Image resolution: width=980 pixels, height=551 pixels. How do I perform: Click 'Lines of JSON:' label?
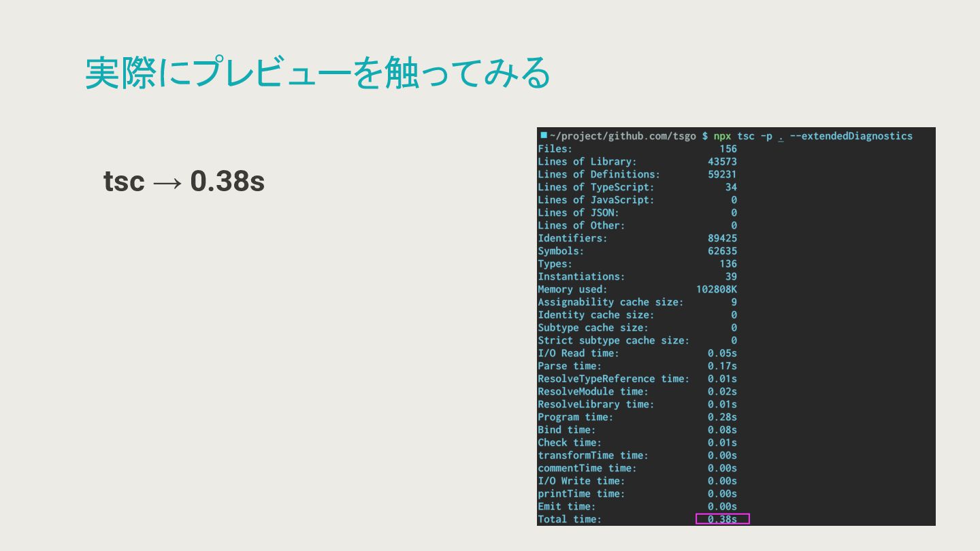point(578,213)
